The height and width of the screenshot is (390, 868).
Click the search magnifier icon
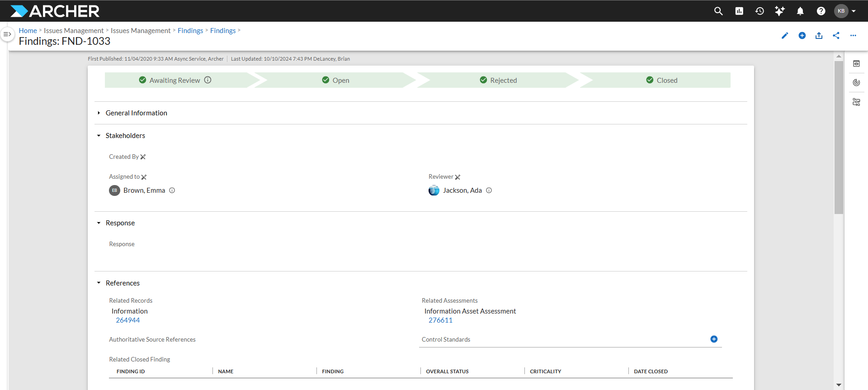coord(718,11)
